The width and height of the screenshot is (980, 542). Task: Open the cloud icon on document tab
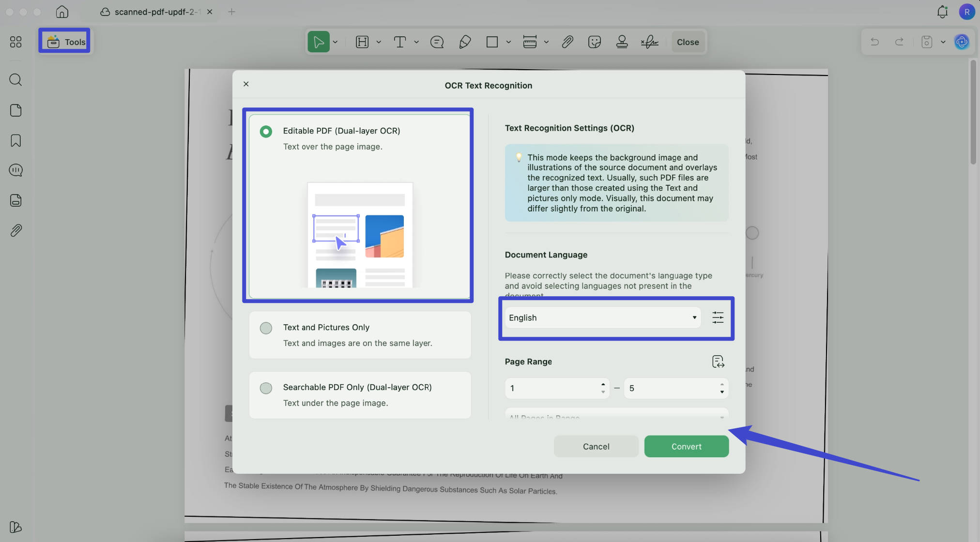(x=105, y=12)
